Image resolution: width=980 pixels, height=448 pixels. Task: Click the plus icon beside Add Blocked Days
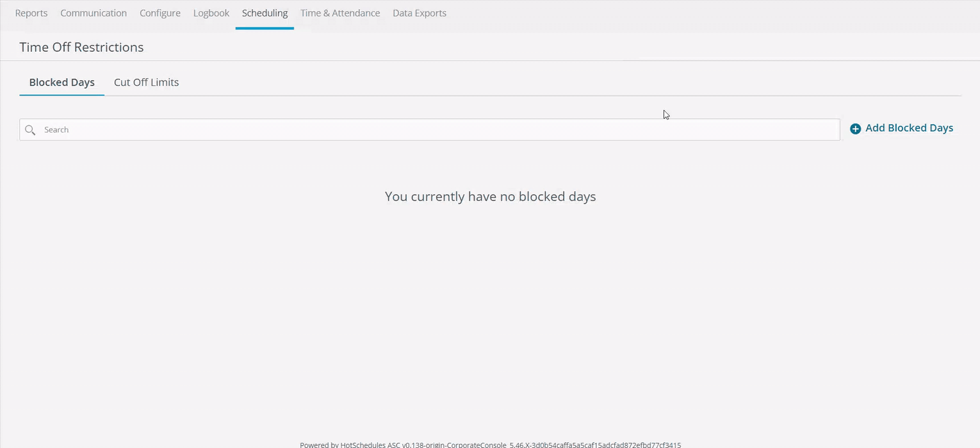tap(855, 129)
